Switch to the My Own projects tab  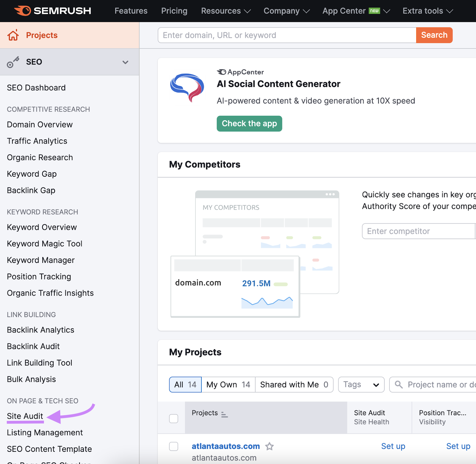tap(228, 385)
